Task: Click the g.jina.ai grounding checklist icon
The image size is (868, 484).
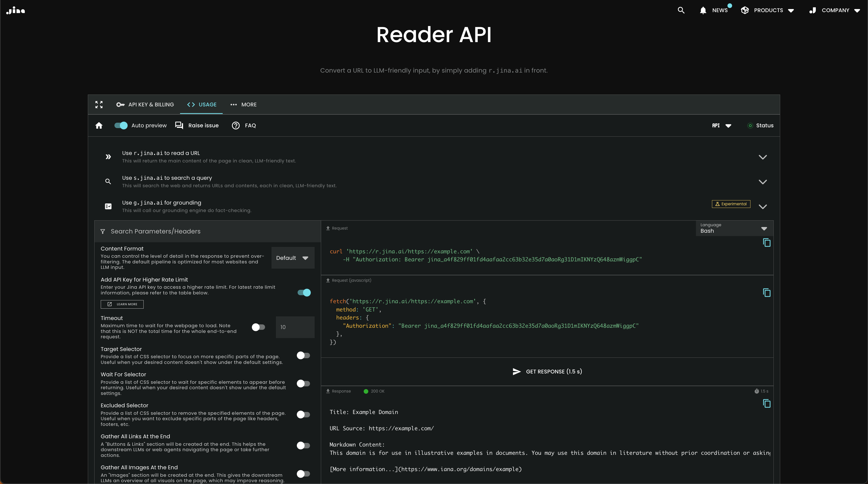Action: tap(108, 206)
